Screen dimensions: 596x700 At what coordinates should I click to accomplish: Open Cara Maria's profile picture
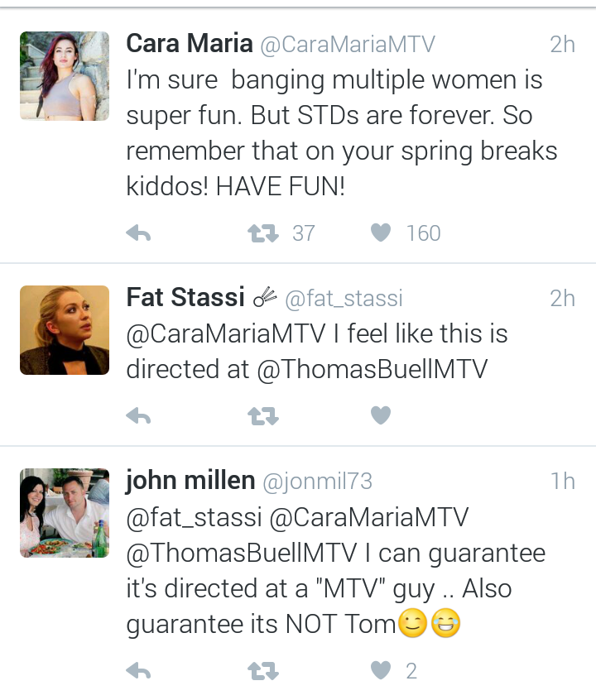(65, 76)
